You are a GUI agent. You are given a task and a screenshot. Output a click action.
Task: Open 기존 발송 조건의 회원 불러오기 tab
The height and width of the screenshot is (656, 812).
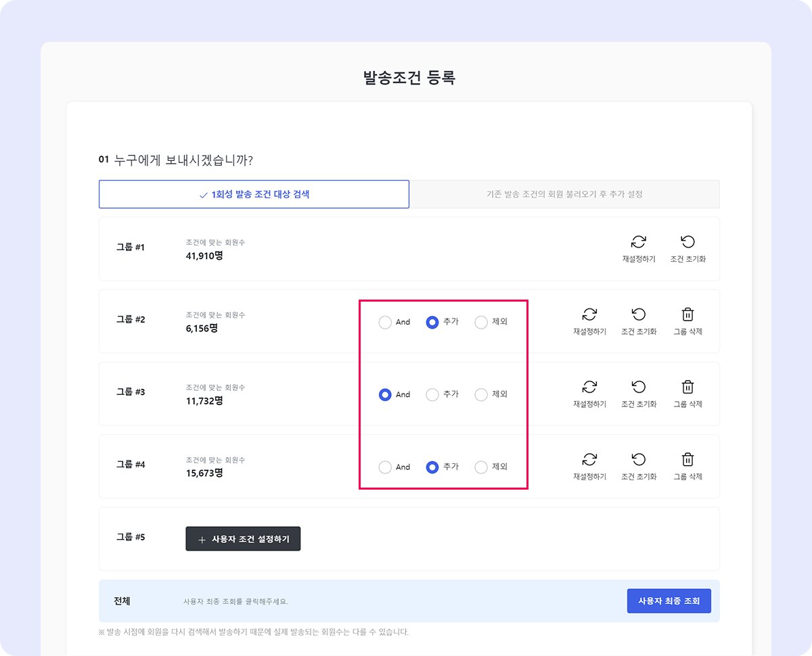pyautogui.click(x=564, y=194)
